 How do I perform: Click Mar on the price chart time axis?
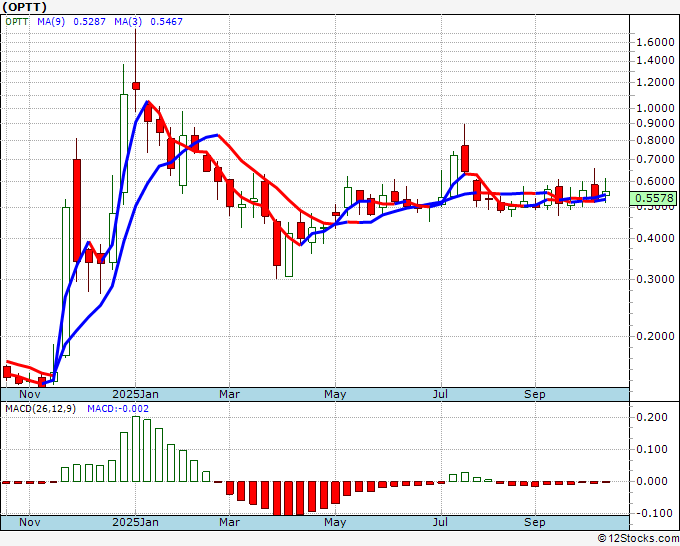[229, 394]
